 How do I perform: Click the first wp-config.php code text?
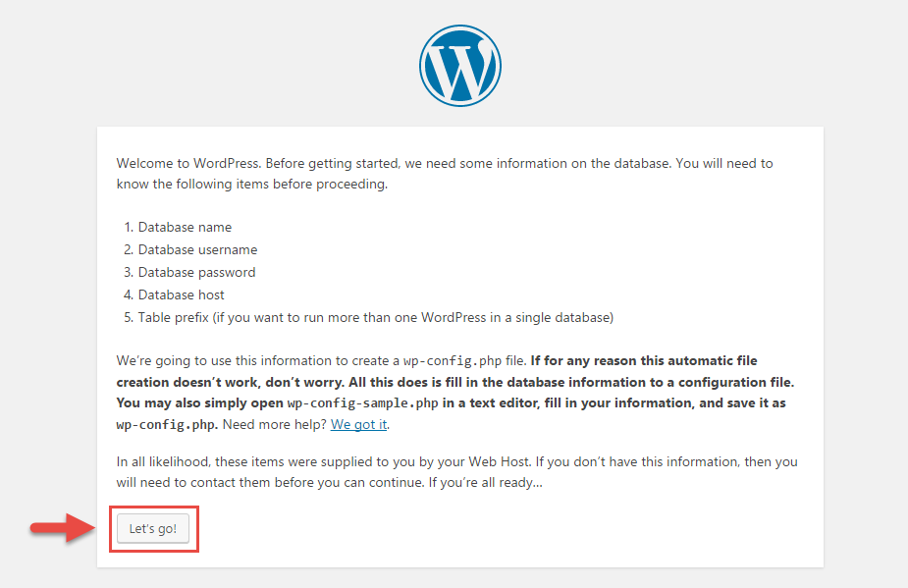pyautogui.click(x=453, y=361)
